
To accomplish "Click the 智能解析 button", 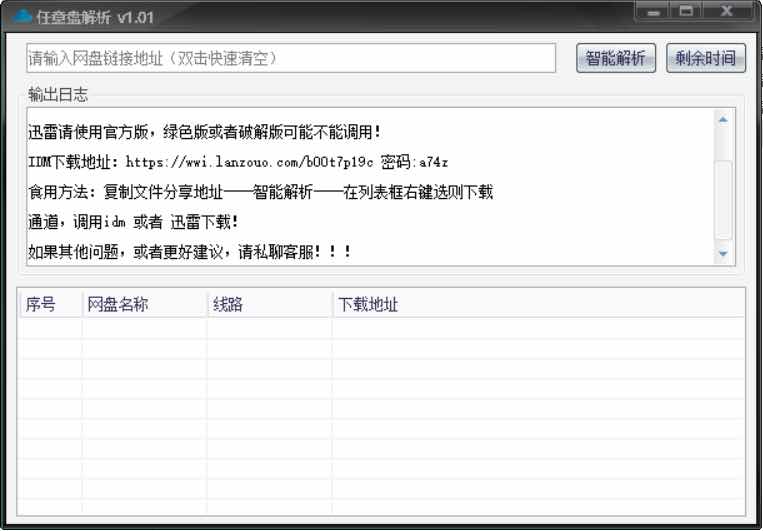I will click(x=616, y=58).
